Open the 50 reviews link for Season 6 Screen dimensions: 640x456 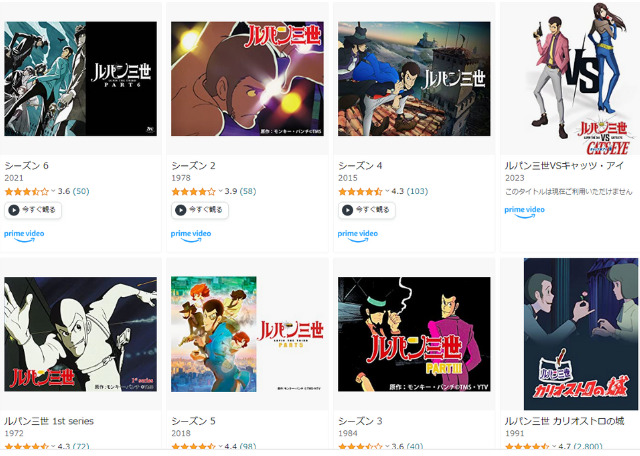[81, 191]
